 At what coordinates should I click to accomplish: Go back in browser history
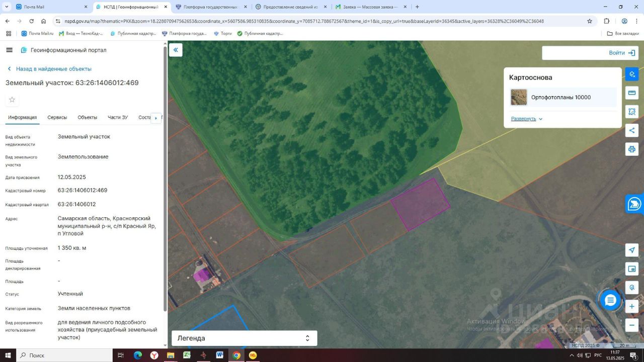point(7,21)
